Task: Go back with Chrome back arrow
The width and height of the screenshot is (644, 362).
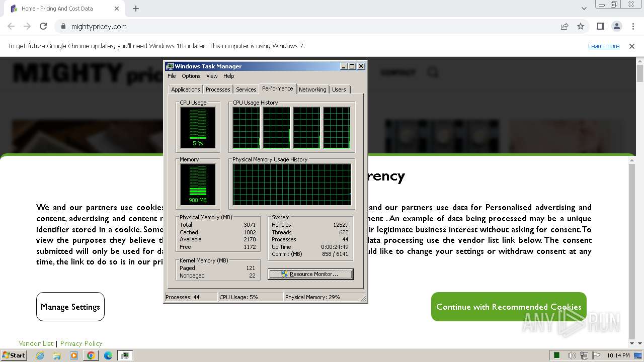Action: pyautogui.click(x=11, y=26)
